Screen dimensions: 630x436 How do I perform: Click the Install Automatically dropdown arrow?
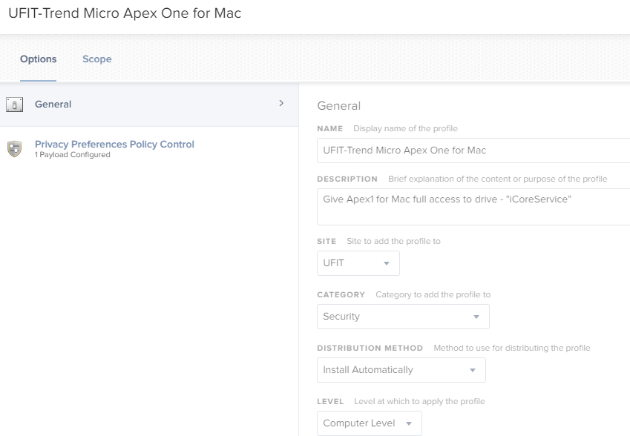coord(472,370)
